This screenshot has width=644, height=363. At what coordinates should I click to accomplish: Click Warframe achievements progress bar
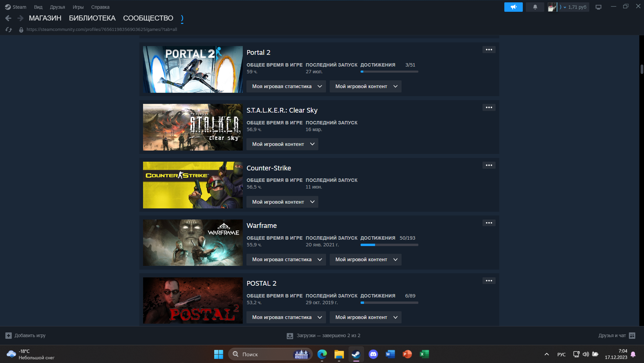tap(389, 245)
